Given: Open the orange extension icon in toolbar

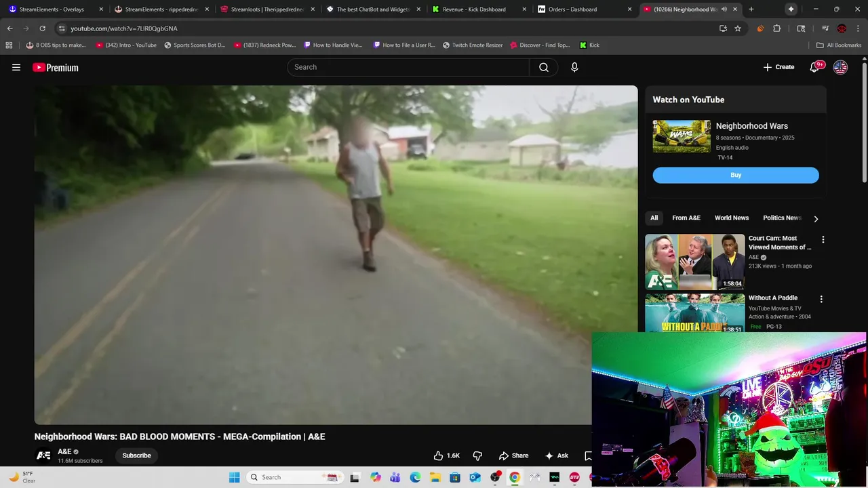Looking at the screenshot, I should coord(760,28).
